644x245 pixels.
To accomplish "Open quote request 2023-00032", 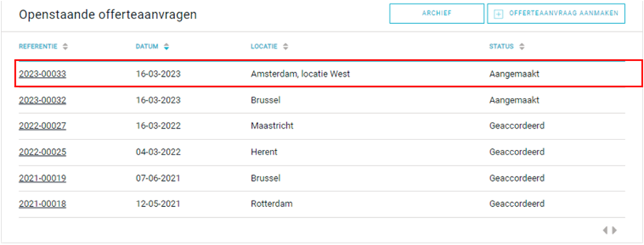I will pos(42,100).
